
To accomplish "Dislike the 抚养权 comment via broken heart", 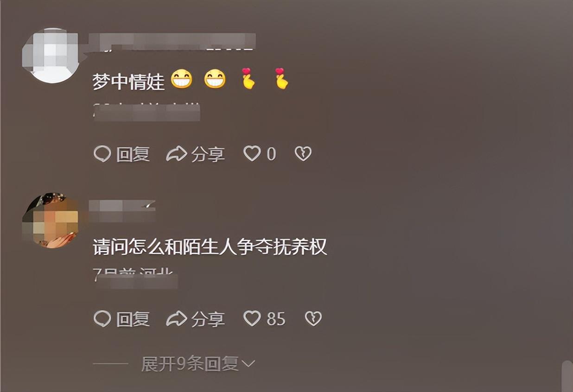I will [313, 319].
